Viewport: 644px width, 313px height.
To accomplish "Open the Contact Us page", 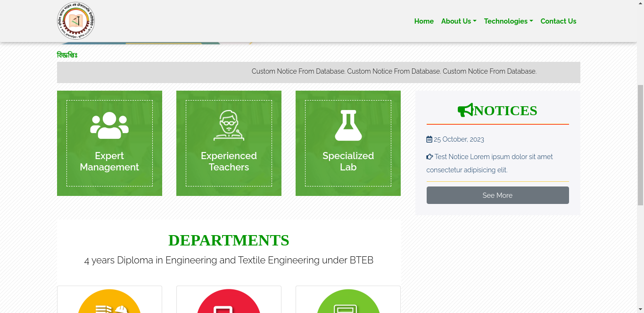I will (x=558, y=21).
